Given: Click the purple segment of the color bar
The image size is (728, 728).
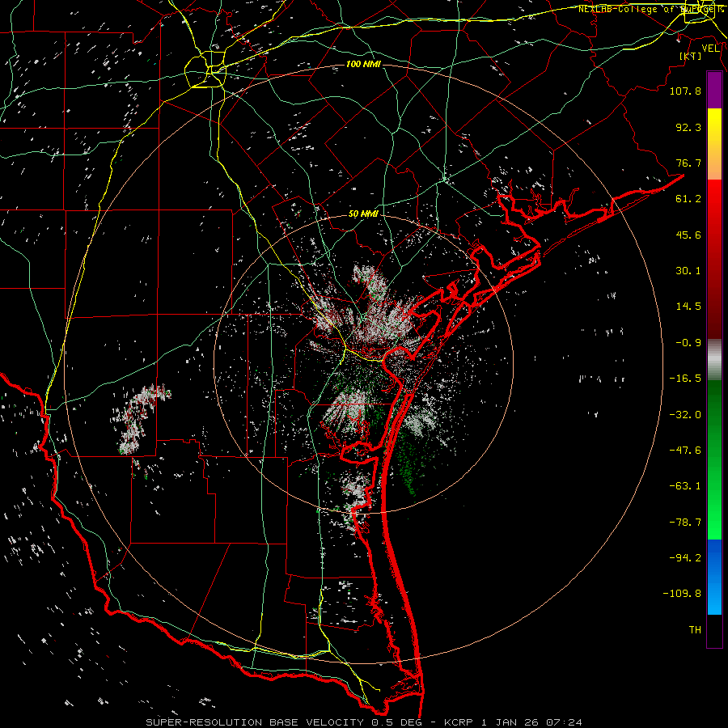Looking at the screenshot, I should 714,90.
